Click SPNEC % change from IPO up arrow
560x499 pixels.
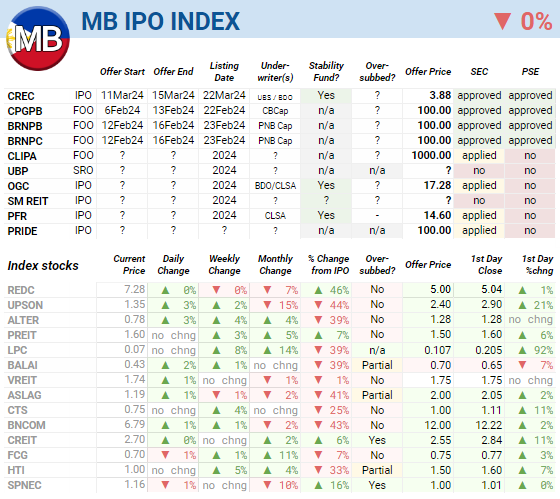[318, 485]
